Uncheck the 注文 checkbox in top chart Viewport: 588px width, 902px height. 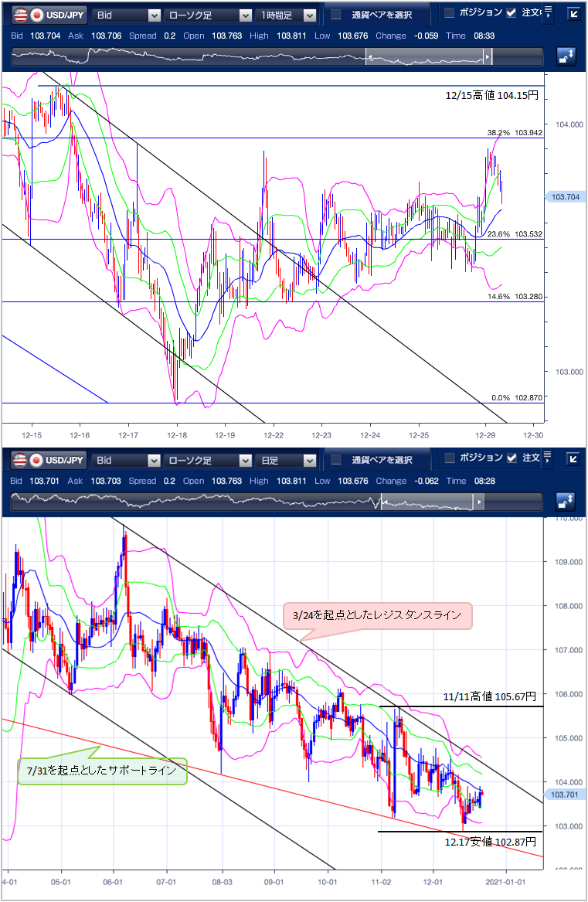tap(511, 13)
